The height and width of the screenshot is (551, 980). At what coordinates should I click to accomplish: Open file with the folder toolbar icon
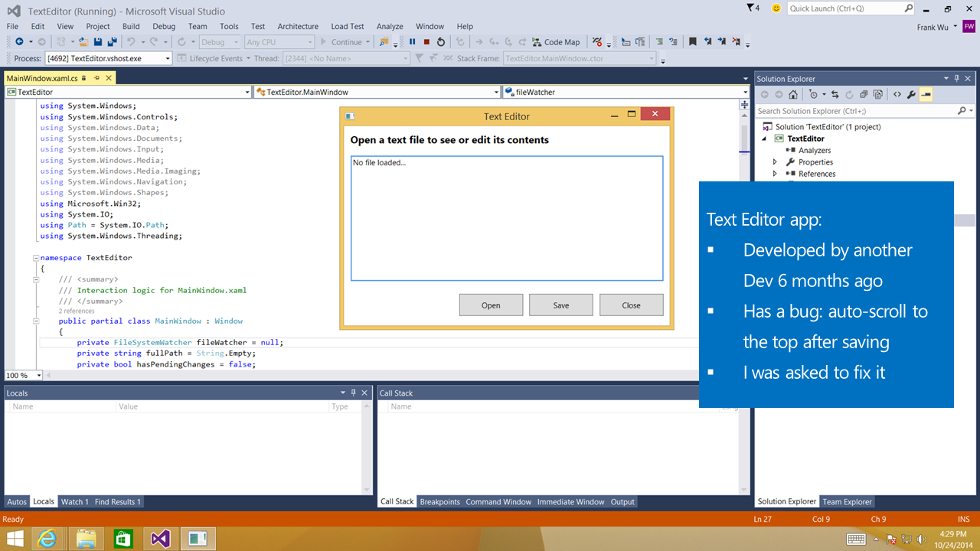click(83, 42)
